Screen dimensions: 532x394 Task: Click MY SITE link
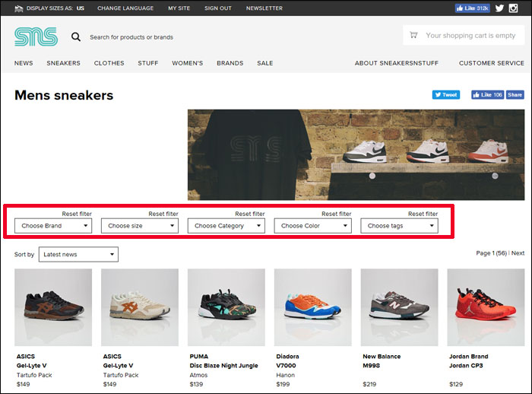179,8
